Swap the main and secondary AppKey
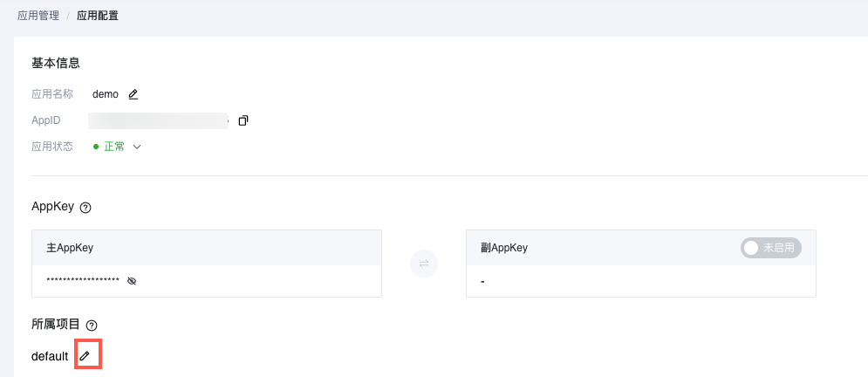The height and width of the screenshot is (377, 868). point(424,264)
